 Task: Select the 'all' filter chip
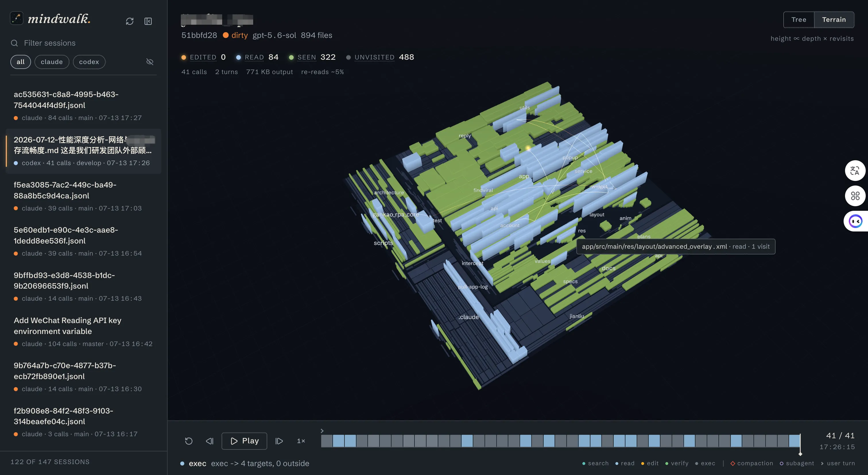21,62
